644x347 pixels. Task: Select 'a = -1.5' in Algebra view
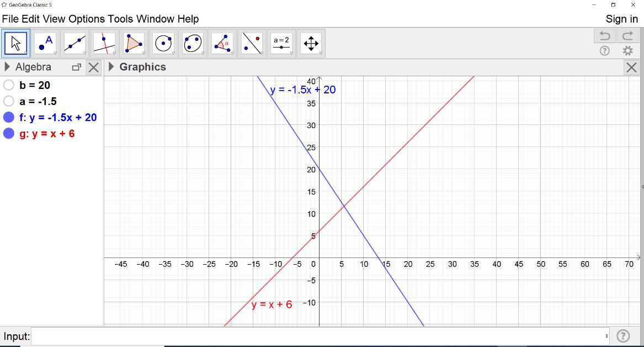pyautogui.click(x=38, y=101)
